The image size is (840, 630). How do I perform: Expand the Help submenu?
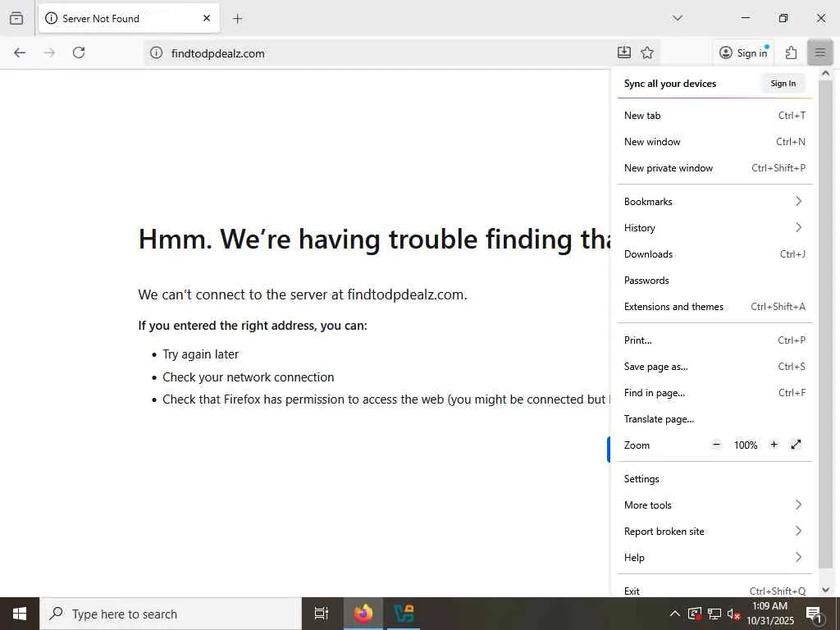[x=714, y=558]
